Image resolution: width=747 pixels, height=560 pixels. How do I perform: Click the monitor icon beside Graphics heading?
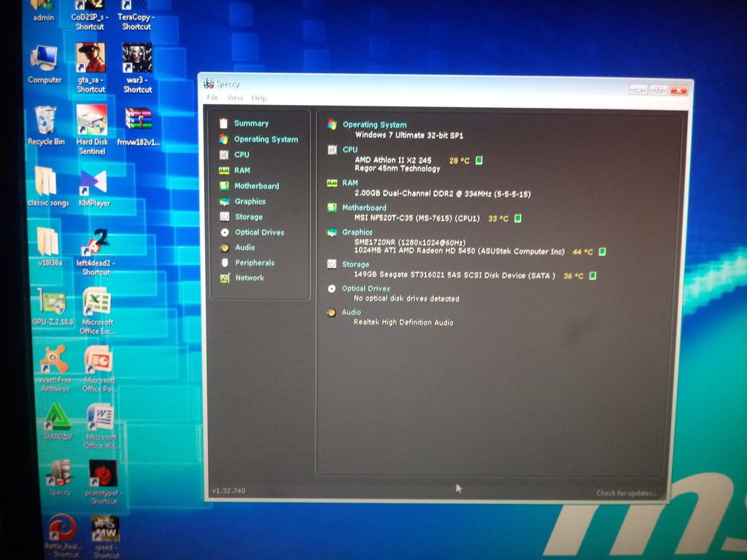(x=332, y=233)
